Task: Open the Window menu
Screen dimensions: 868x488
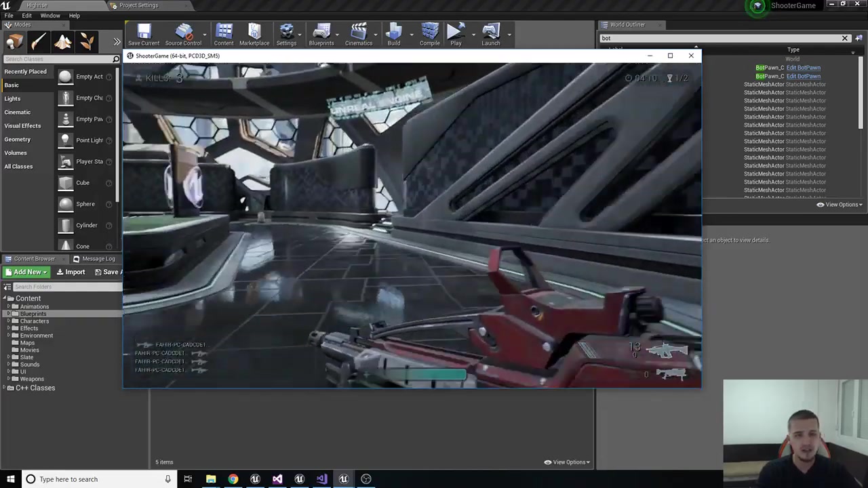Action: pos(50,16)
